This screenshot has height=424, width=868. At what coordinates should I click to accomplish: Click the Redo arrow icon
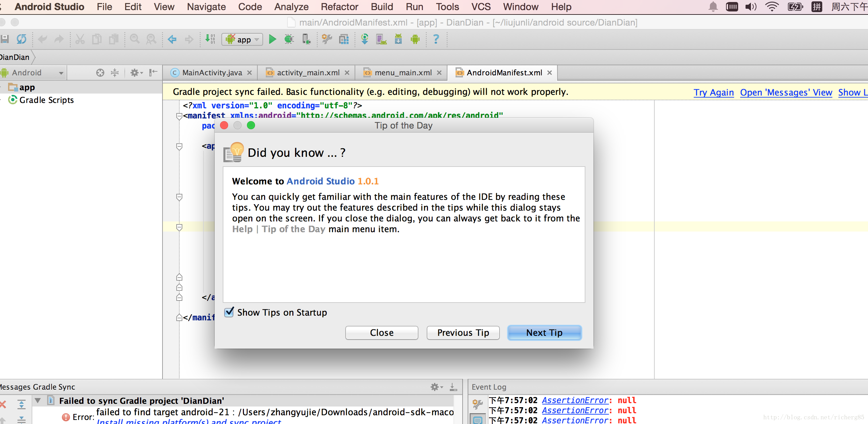(x=59, y=39)
